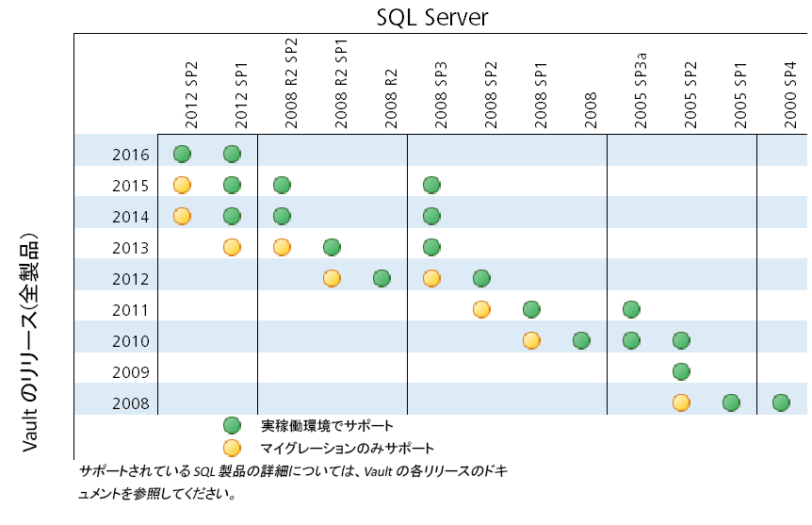
Task: Click green dot for Vault 2015, 2008 SP3
Action: tap(431, 185)
